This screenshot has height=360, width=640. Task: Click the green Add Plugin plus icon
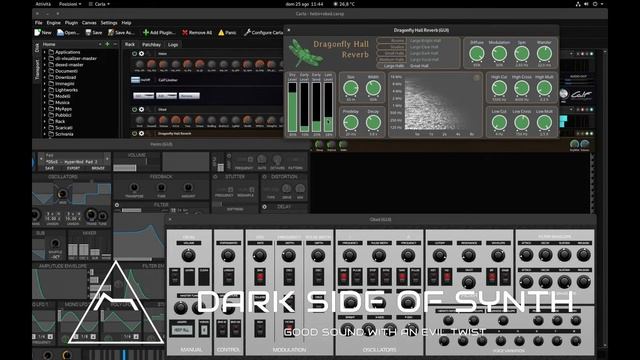pyautogui.click(x=146, y=32)
